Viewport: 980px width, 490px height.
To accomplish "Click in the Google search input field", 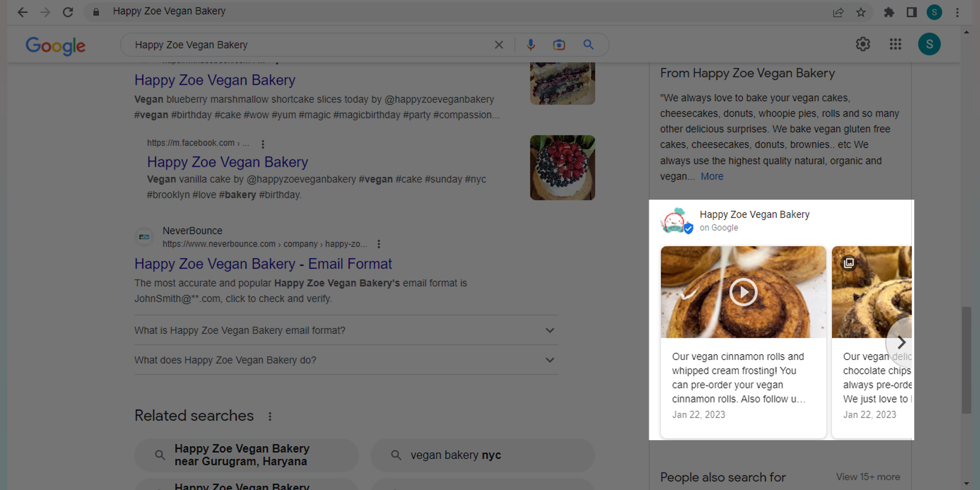I will pyautogui.click(x=310, y=45).
